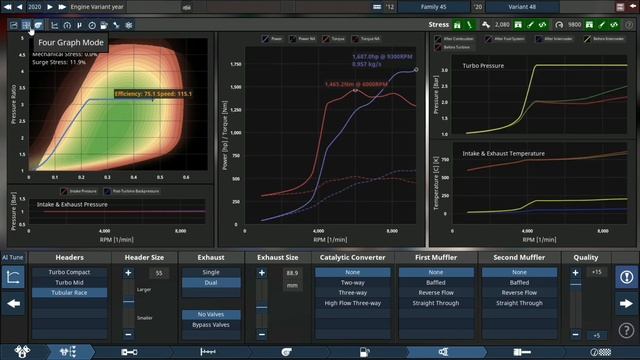
Task: Open fuel system tab in bottom bar
Action: tap(364, 352)
